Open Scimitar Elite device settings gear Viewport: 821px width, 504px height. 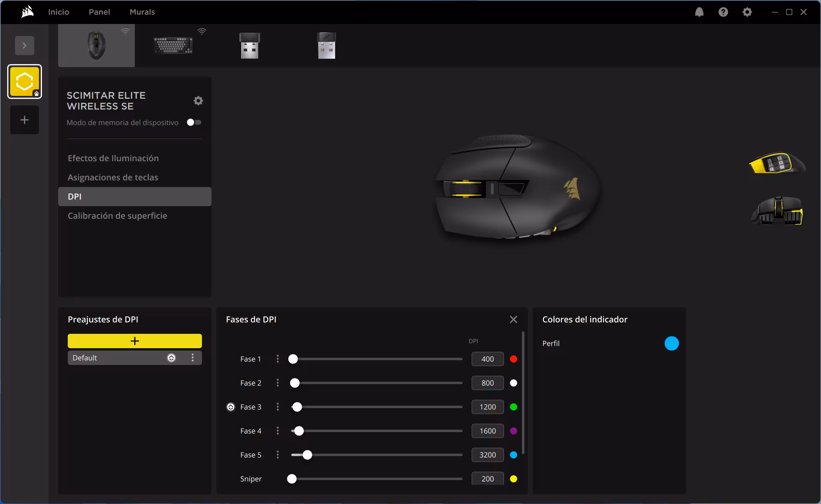pyautogui.click(x=198, y=101)
